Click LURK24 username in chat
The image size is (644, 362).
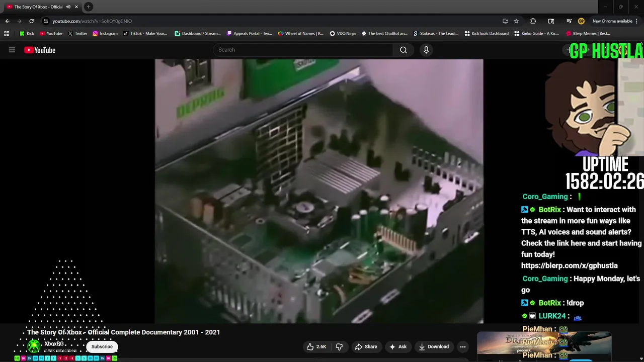(x=552, y=316)
